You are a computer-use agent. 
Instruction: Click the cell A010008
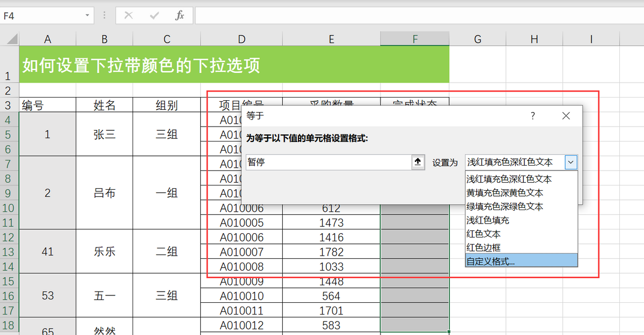(241, 266)
